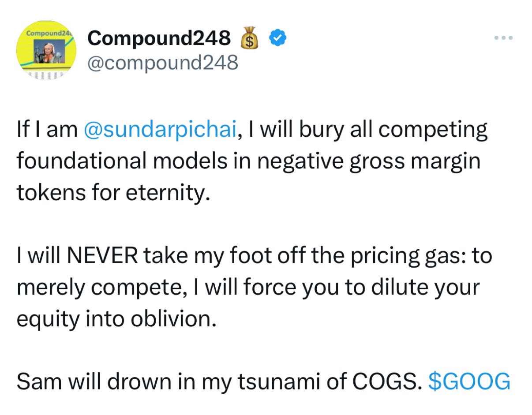This screenshot has width=532, height=415.
Task: Open the @compound248 handle link
Action: tap(163, 63)
